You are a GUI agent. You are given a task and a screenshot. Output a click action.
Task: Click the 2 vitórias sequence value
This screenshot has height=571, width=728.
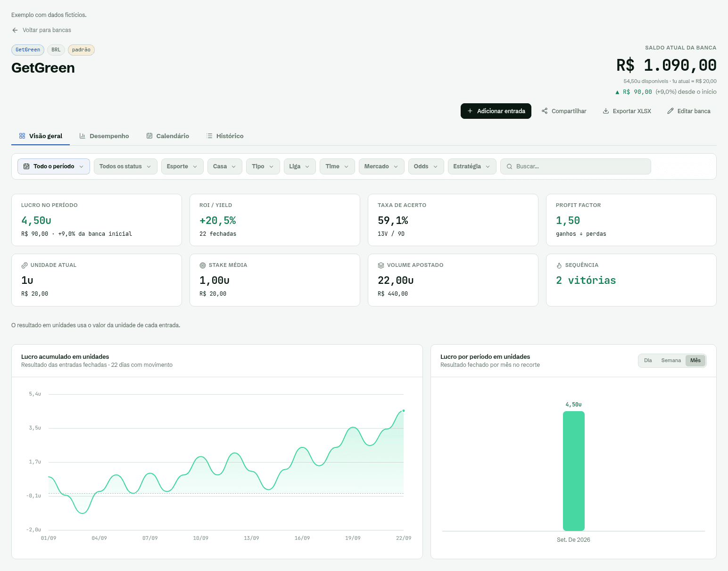(586, 281)
